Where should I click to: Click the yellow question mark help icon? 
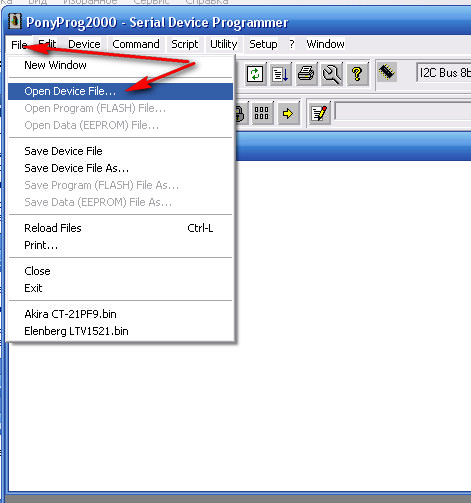click(357, 74)
